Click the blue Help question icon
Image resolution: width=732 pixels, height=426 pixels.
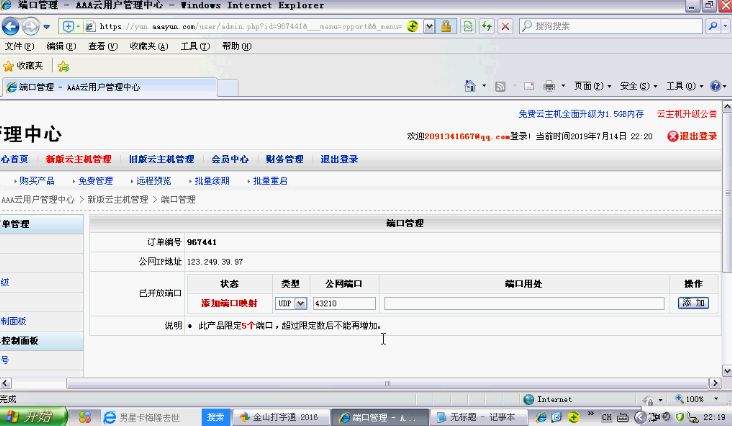(715, 86)
